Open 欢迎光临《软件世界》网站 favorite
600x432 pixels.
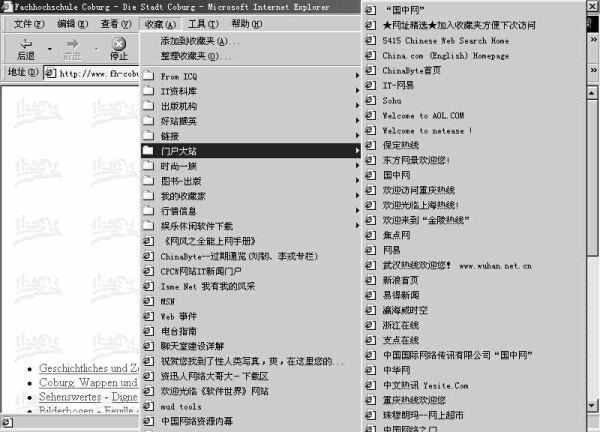tap(251, 391)
